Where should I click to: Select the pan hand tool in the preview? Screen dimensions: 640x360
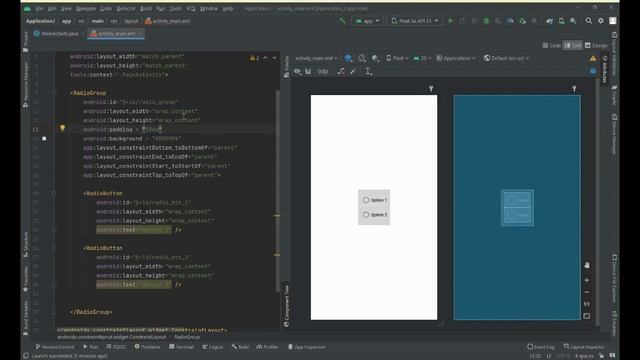coord(587,265)
